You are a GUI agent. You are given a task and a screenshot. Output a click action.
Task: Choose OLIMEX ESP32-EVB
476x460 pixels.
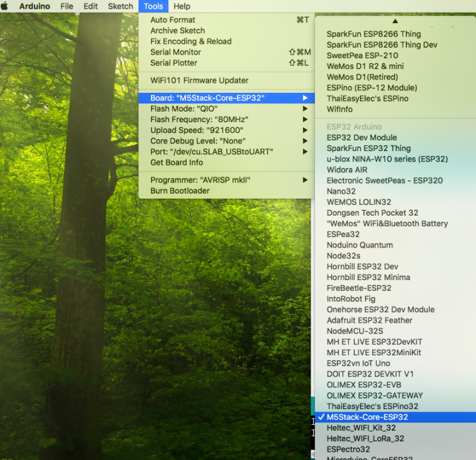pos(396,385)
